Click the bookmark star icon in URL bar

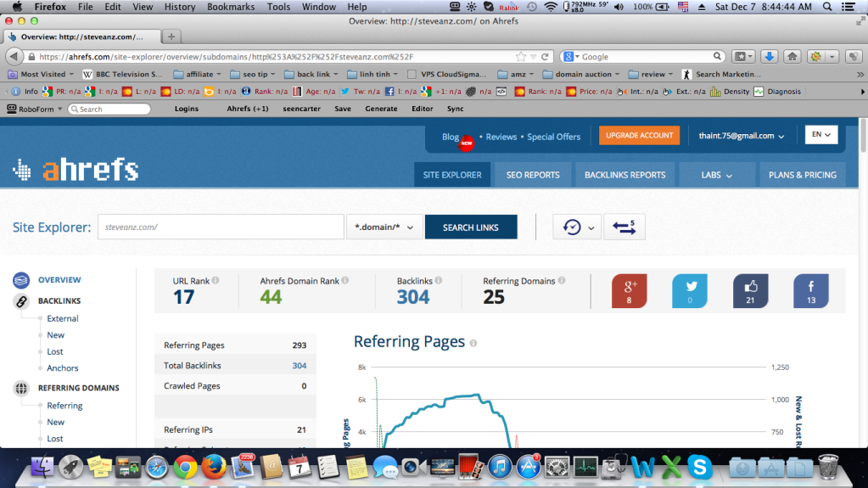(x=520, y=57)
